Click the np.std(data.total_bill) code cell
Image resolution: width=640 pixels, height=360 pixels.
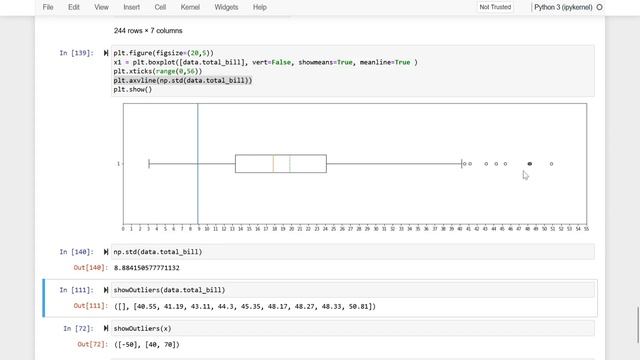click(353, 252)
